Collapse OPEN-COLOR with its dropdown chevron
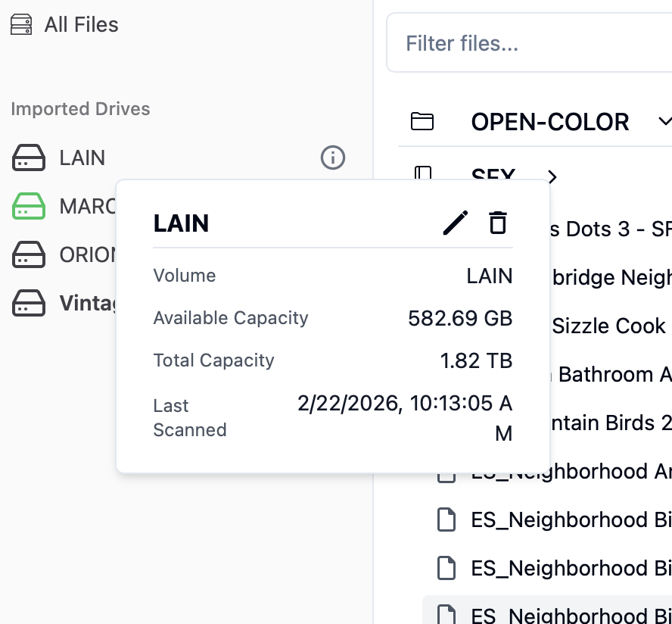Viewport: 672px width, 624px height. pyautogui.click(x=664, y=121)
